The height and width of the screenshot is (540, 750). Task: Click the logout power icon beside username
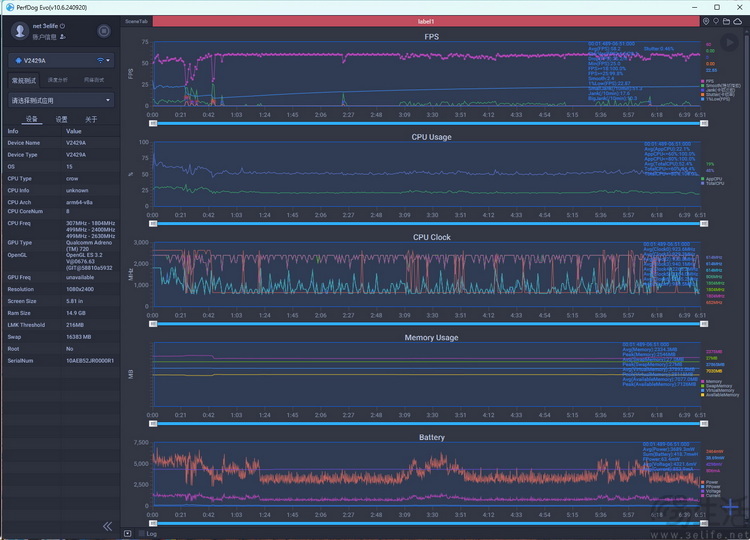(x=62, y=26)
